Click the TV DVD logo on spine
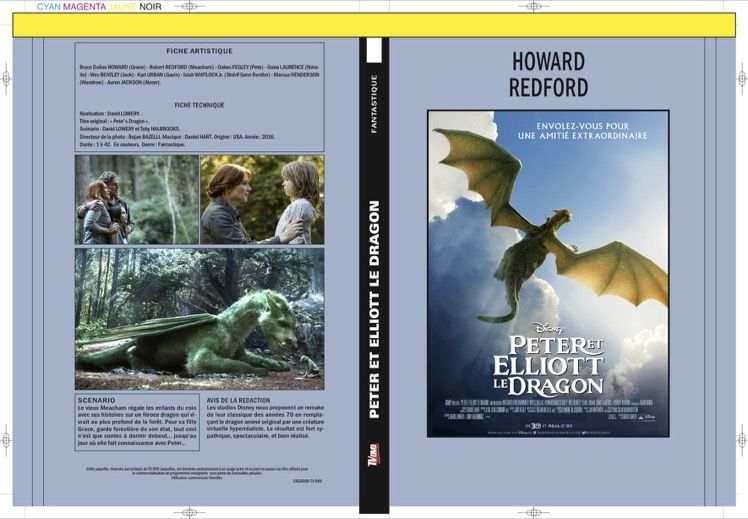This screenshot has height=519, width=748. click(x=374, y=457)
